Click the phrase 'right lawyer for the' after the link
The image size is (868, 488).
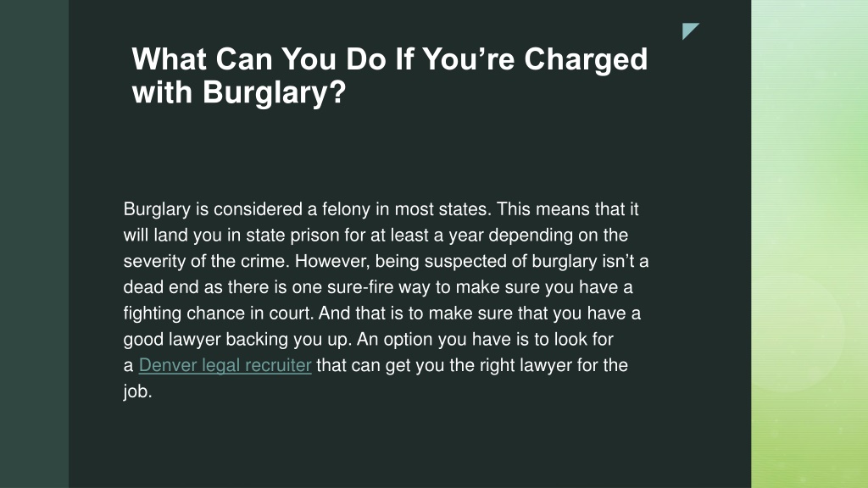(x=562, y=366)
